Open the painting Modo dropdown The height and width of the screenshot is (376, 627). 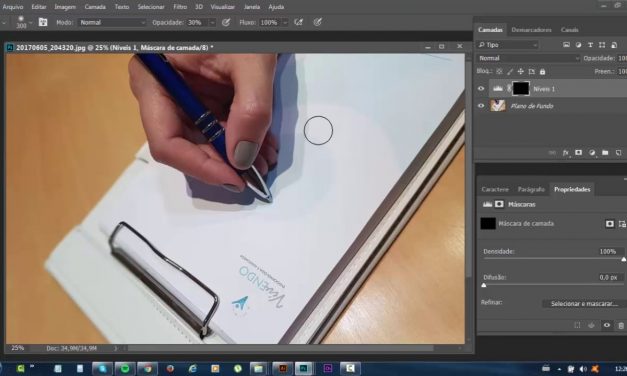coord(112,23)
